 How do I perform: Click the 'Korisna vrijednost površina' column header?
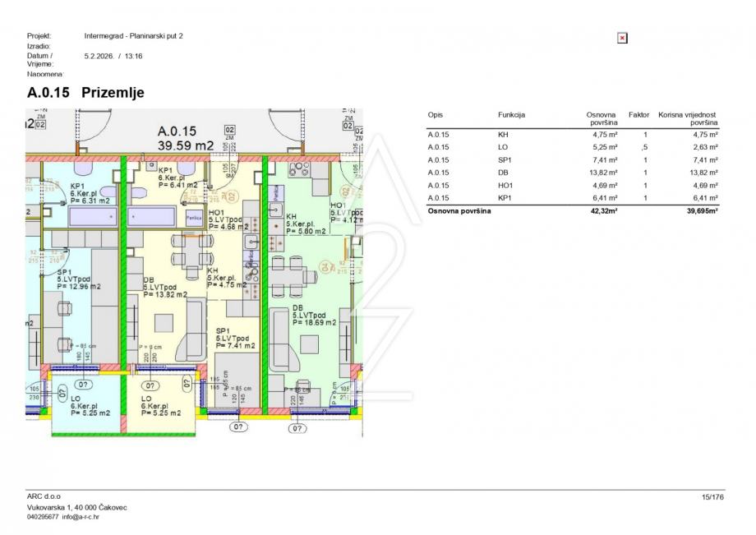coord(688,118)
